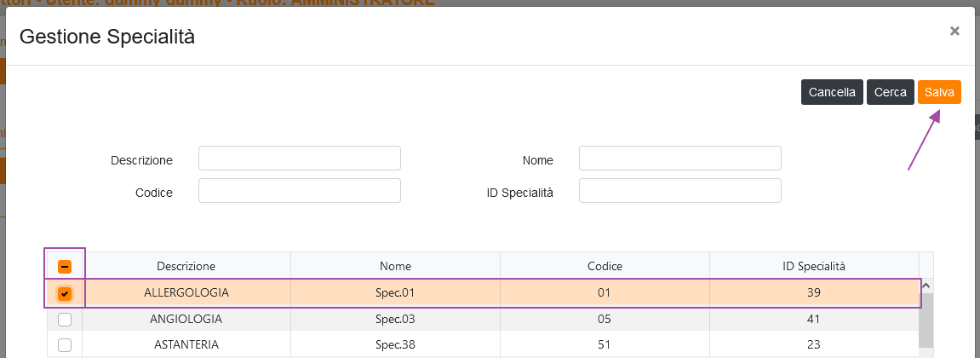Check the ANGIOLOGIA row checkbox

tap(65, 320)
